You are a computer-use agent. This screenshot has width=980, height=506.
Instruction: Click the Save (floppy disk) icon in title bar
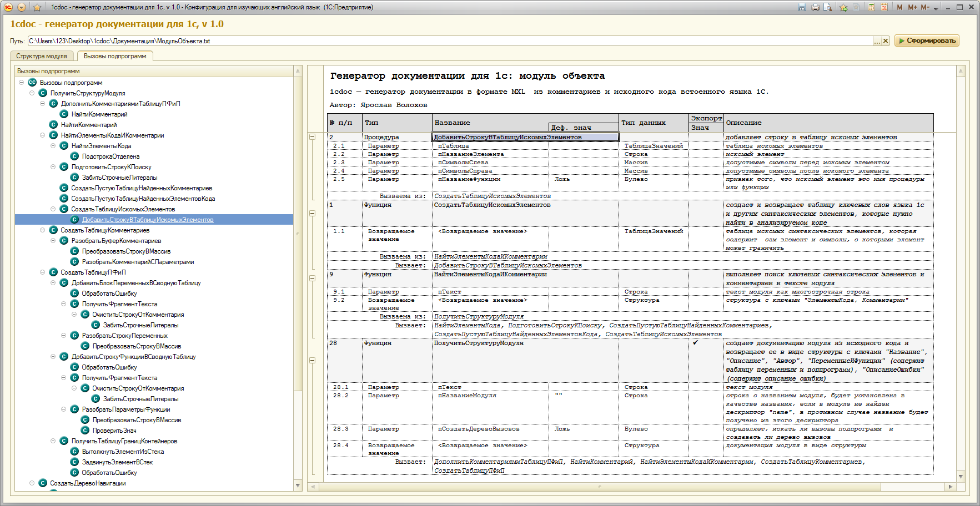point(802,7)
